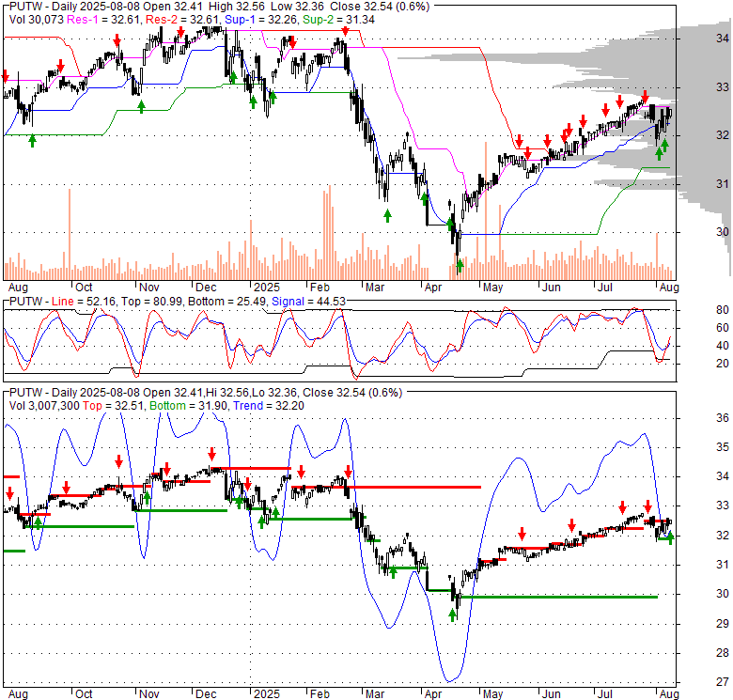Click Close 32.54 (0.6%) in the top chart title

pos(380,7)
